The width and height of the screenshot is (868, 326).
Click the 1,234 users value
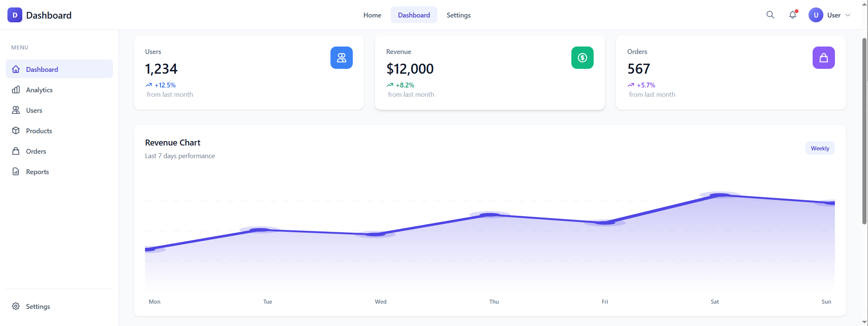(161, 69)
